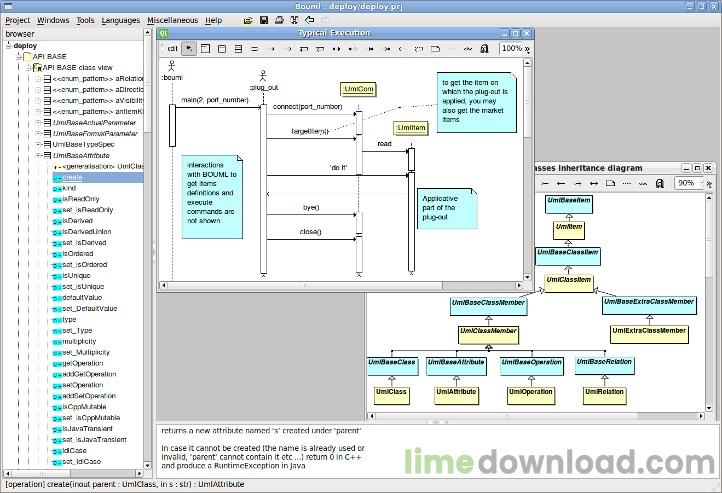The height and width of the screenshot is (493, 722).
Task: Open the Miscellaneous menu
Action: click(x=171, y=19)
